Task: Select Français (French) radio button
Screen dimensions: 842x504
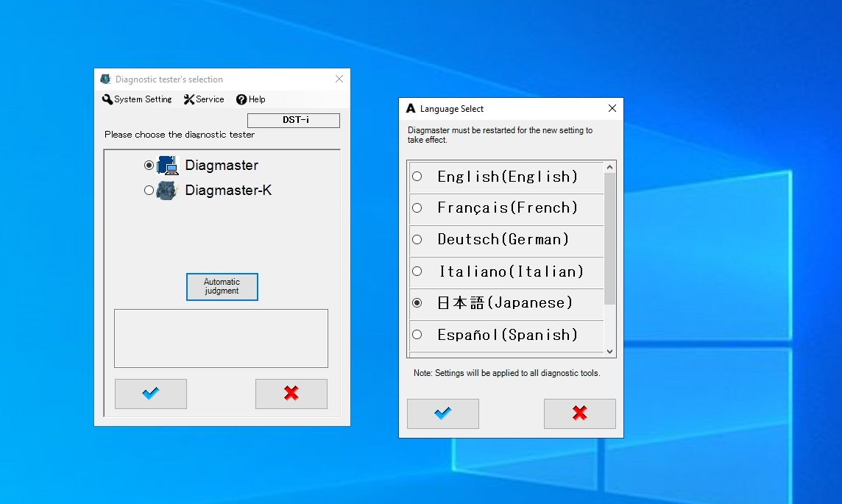Action: [x=417, y=207]
